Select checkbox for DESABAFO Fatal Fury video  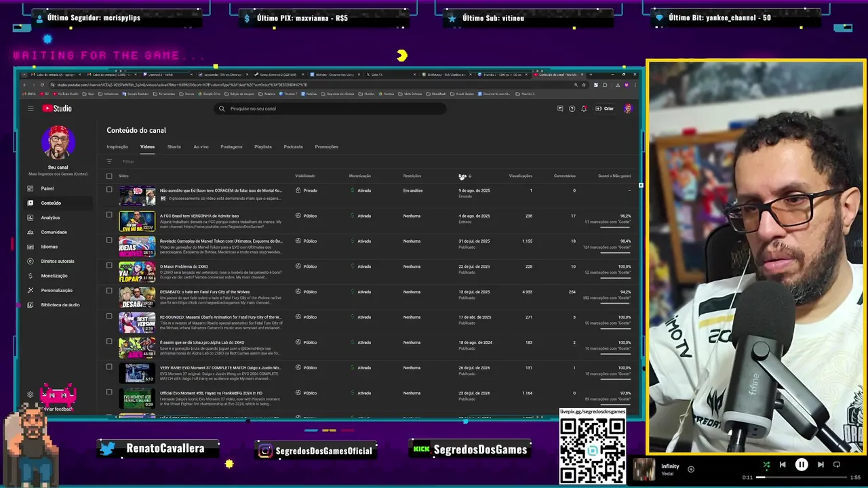click(109, 291)
